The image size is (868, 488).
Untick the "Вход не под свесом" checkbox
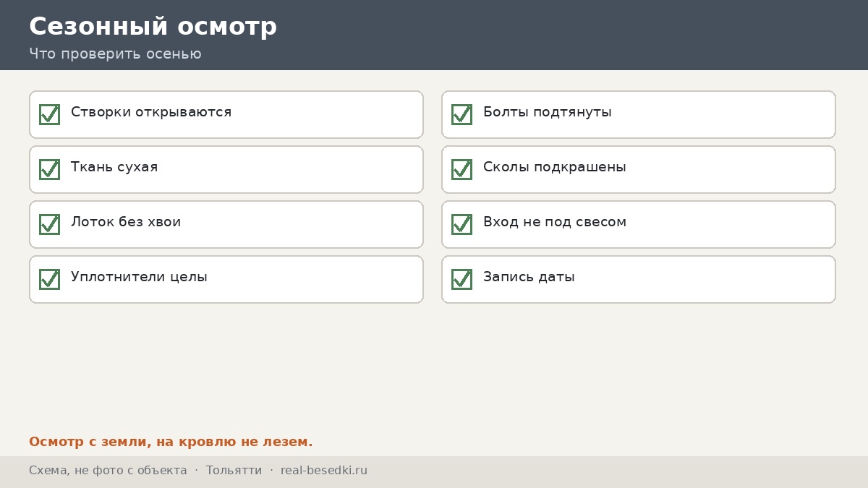[x=461, y=224]
